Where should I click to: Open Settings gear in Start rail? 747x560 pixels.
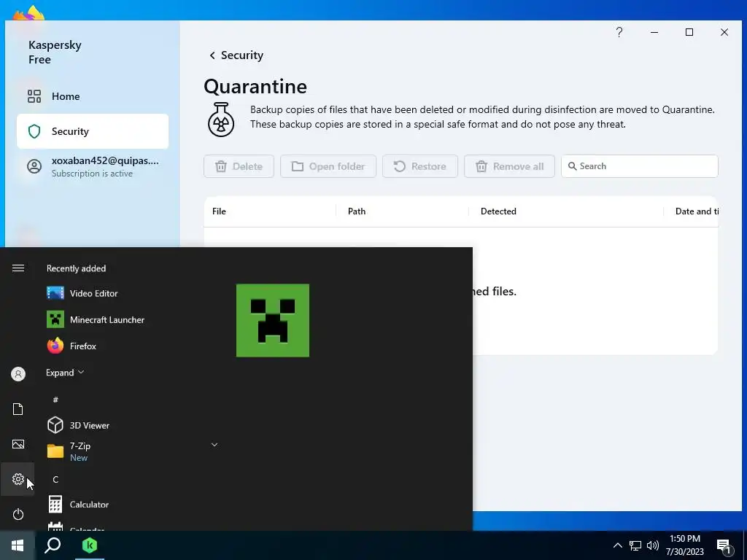pyautogui.click(x=18, y=479)
